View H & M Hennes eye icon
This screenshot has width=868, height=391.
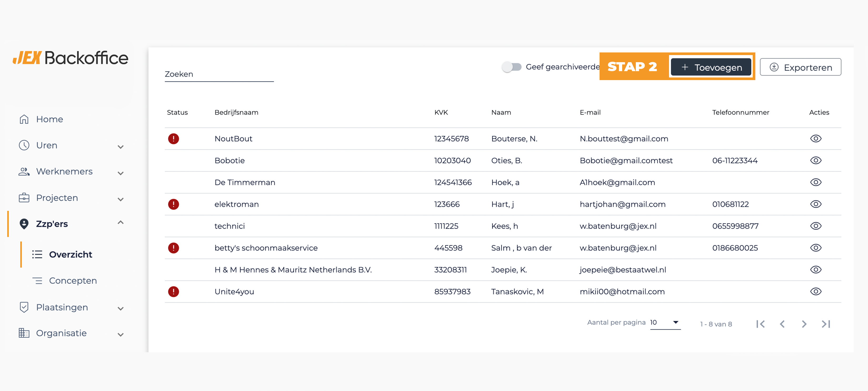pyautogui.click(x=816, y=270)
